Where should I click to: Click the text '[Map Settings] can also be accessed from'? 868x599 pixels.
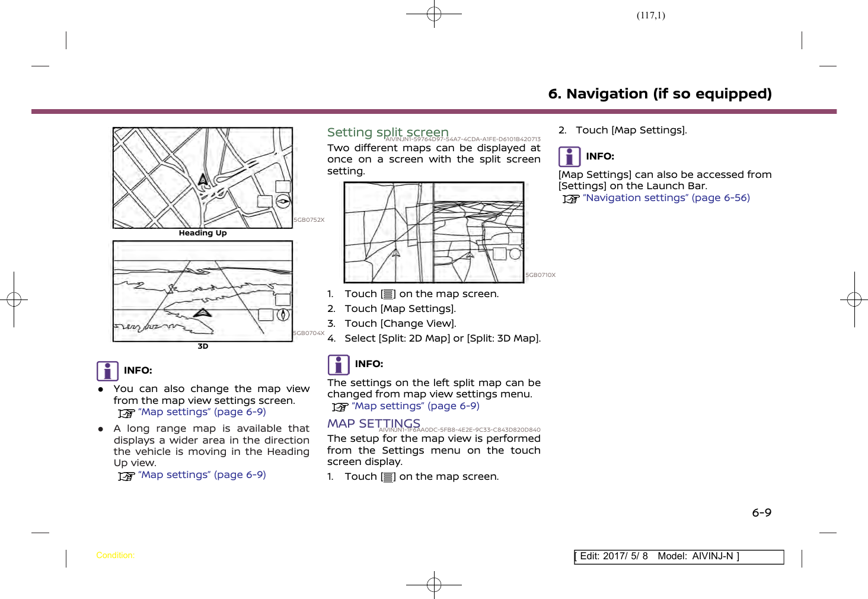665,175
